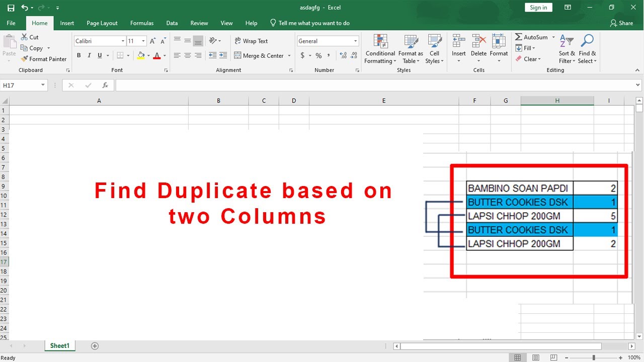Open Format as Table gallery

tap(411, 49)
